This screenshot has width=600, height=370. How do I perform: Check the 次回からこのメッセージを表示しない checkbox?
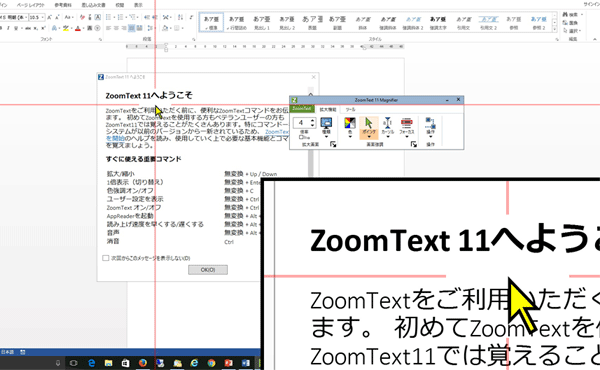click(x=106, y=258)
